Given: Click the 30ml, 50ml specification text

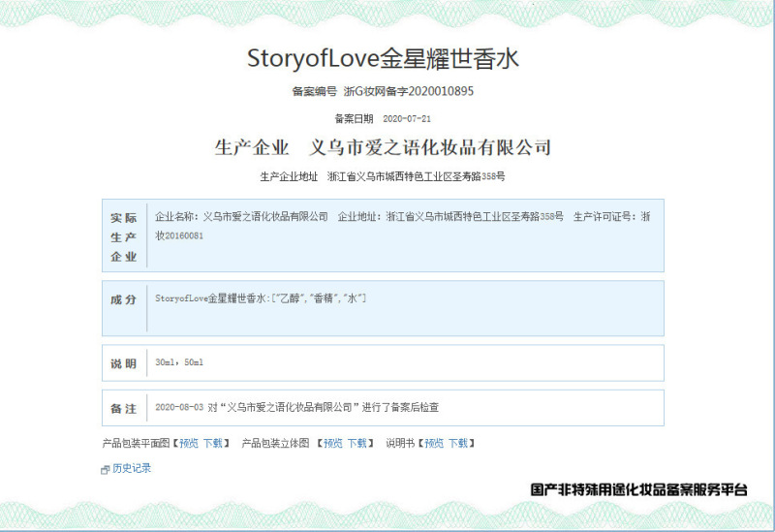Looking at the screenshot, I should point(179,362).
